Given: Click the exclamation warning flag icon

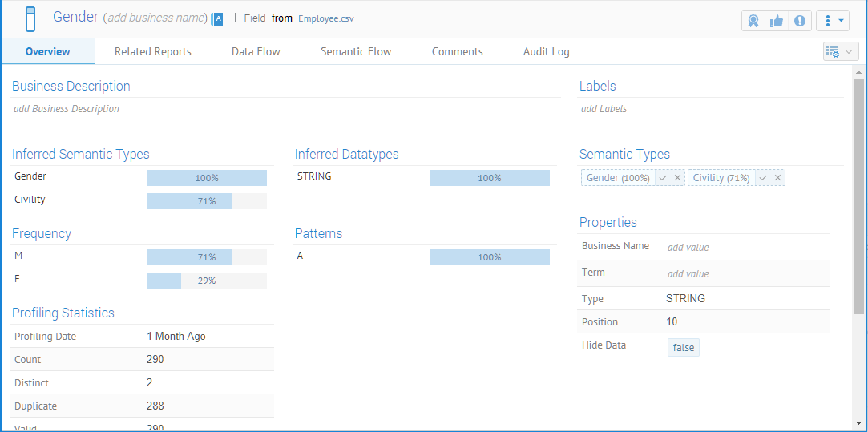Looking at the screenshot, I should coord(800,21).
